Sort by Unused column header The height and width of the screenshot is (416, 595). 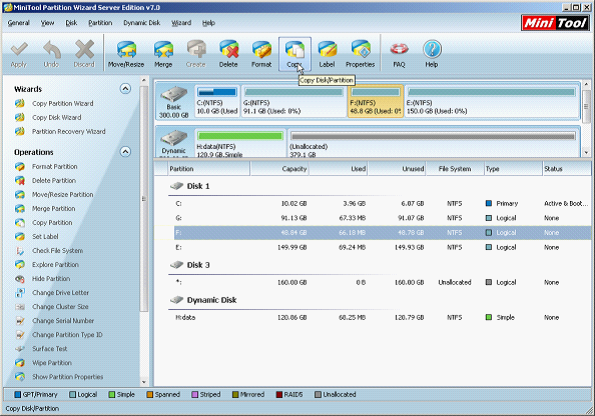pos(397,169)
